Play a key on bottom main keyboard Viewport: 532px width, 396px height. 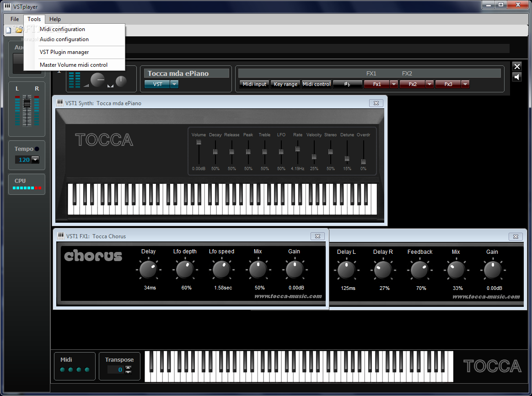point(299,367)
